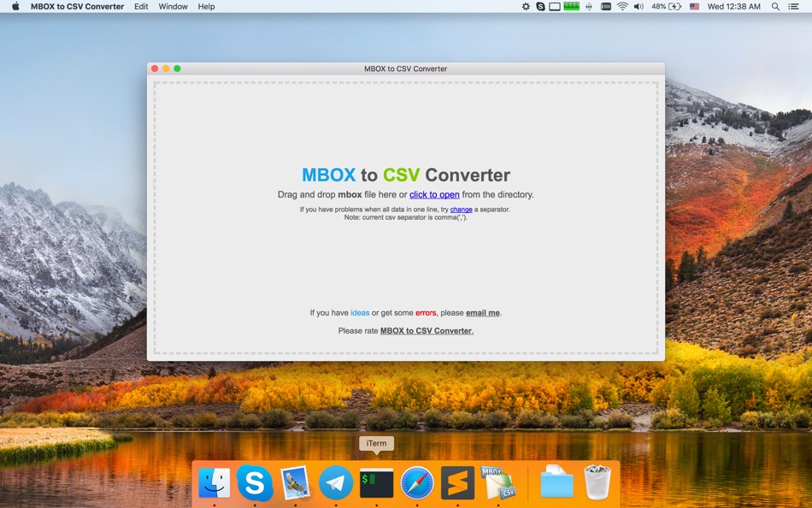Open Sublime Text from the dock
Image resolution: width=812 pixels, height=508 pixels.
point(458,482)
